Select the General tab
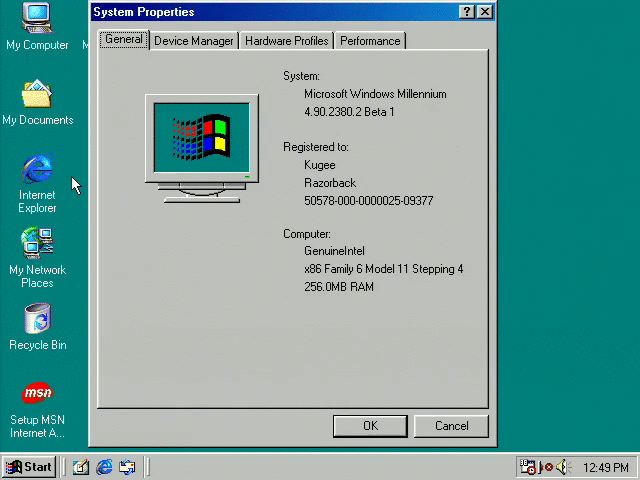 click(124, 40)
